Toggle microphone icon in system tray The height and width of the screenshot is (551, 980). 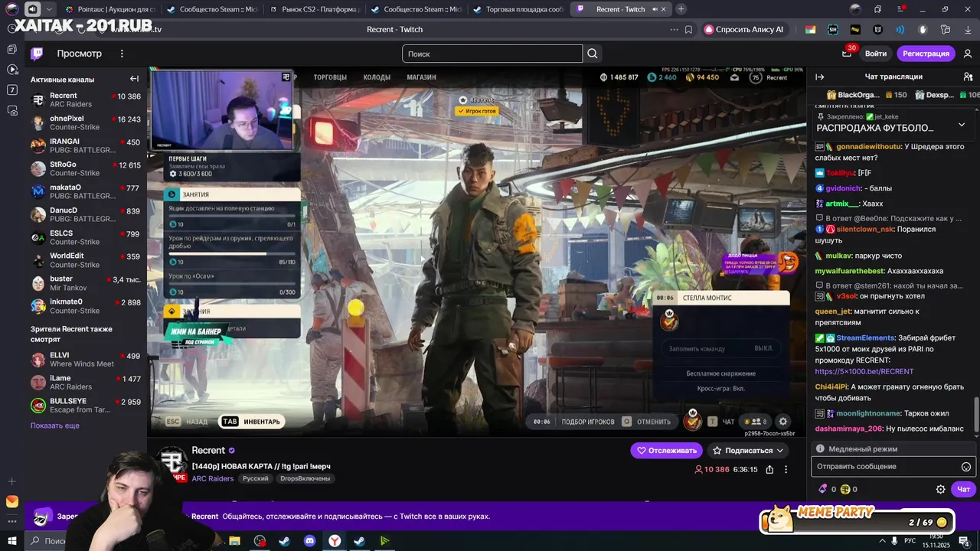pos(894,541)
